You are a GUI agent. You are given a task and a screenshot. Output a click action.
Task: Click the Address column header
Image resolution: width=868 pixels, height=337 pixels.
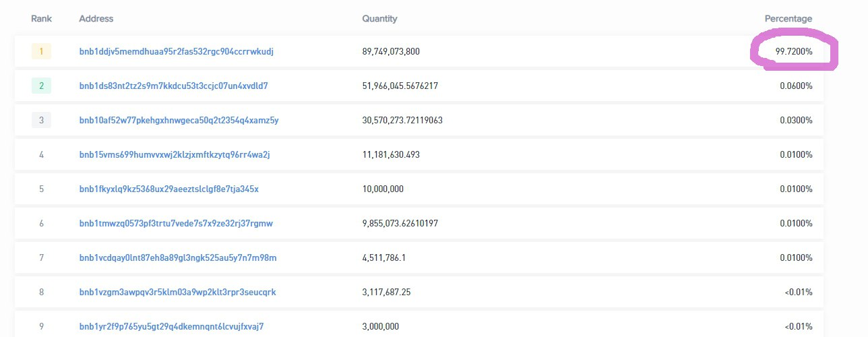[96, 19]
